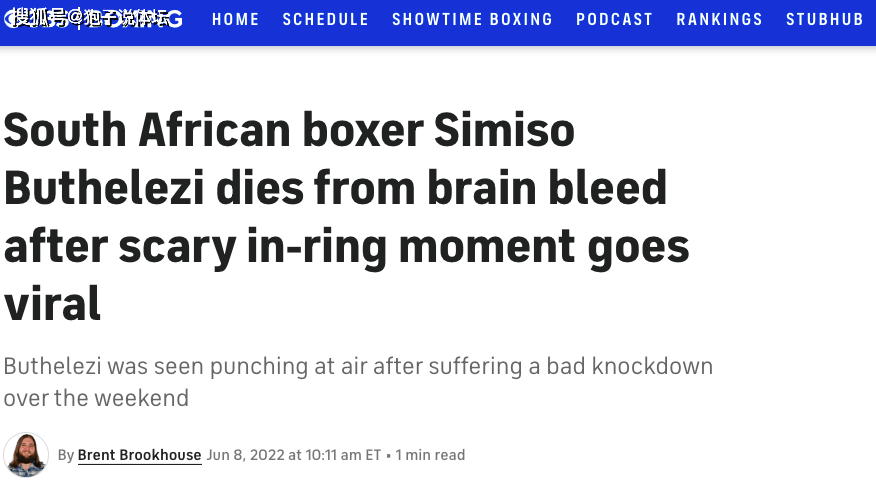This screenshot has height=480, width=876.
Task: Click the CBS Boxing logo in header
Action: (x=93, y=19)
